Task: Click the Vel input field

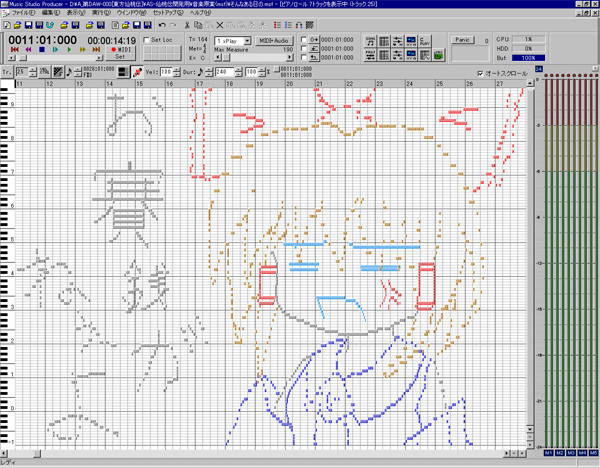Action: (166, 72)
